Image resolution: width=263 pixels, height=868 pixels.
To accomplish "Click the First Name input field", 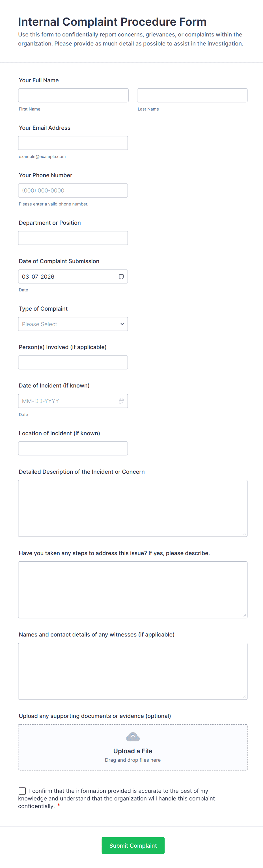I will coord(73,95).
